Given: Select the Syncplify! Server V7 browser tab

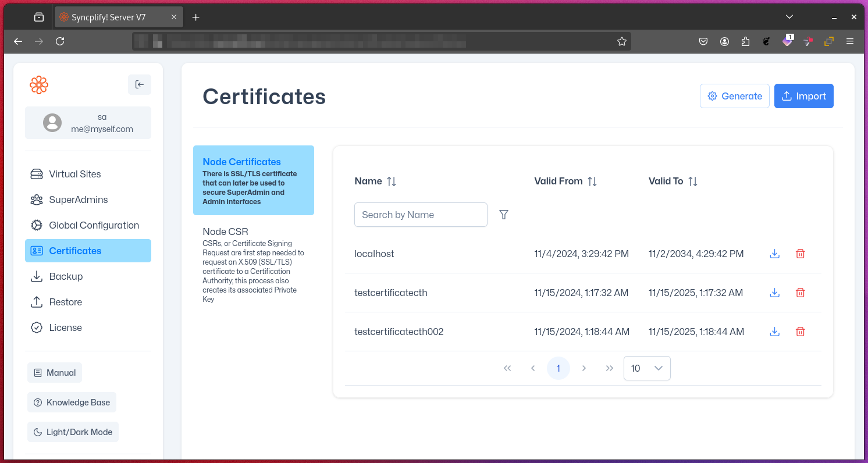Looking at the screenshot, I should click(x=115, y=17).
